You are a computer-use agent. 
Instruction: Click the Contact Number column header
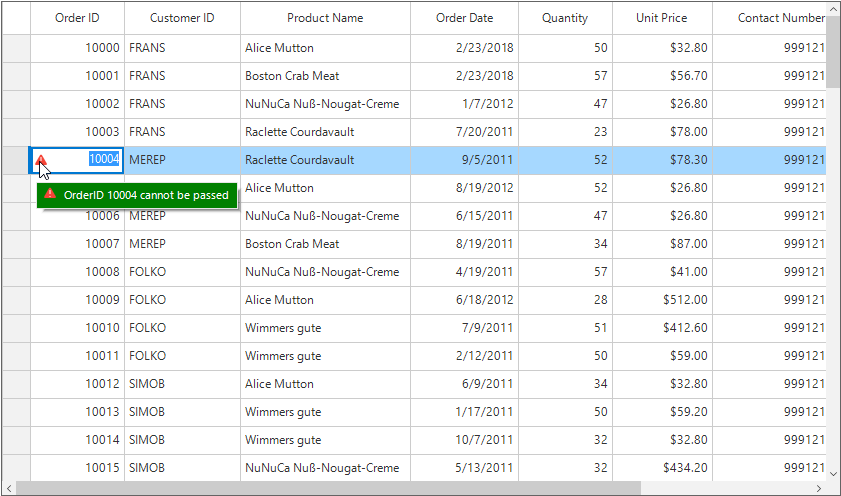click(770, 18)
